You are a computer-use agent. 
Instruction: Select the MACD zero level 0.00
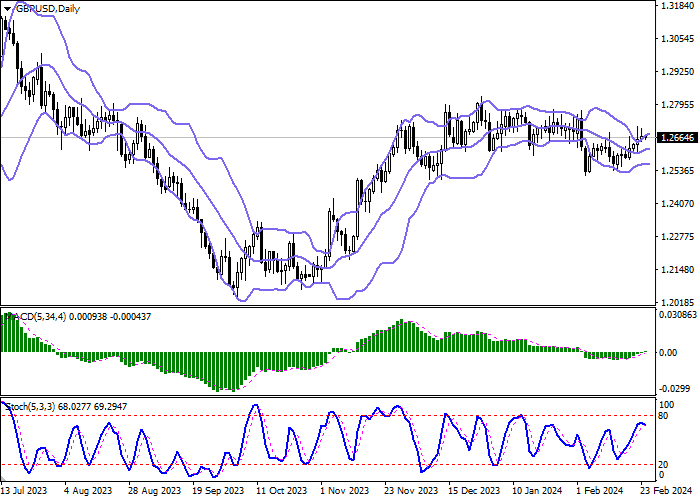[x=668, y=353]
